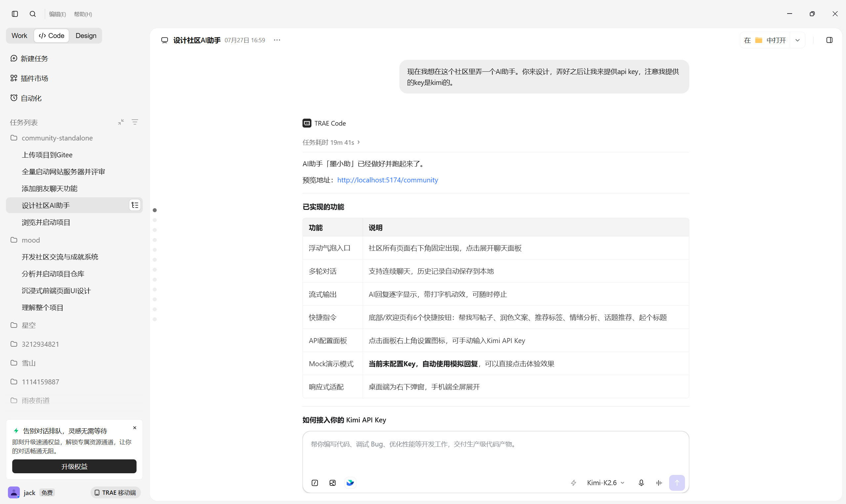The width and height of the screenshot is (846, 504).
Task: Restore down the application window
Action: (812, 14)
